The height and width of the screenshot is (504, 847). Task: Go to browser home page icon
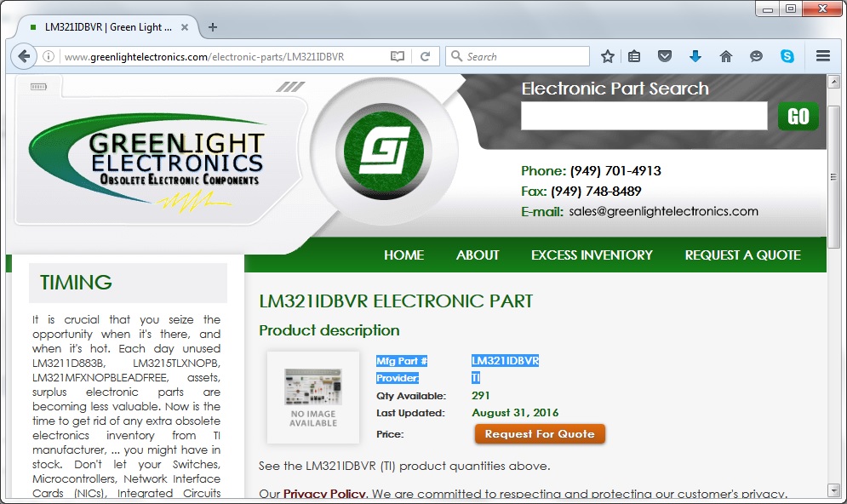(726, 56)
